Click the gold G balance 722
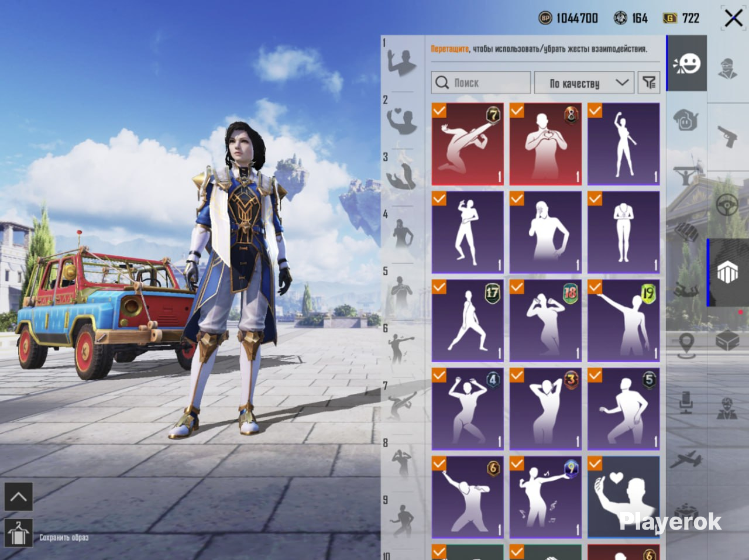 tap(681, 18)
